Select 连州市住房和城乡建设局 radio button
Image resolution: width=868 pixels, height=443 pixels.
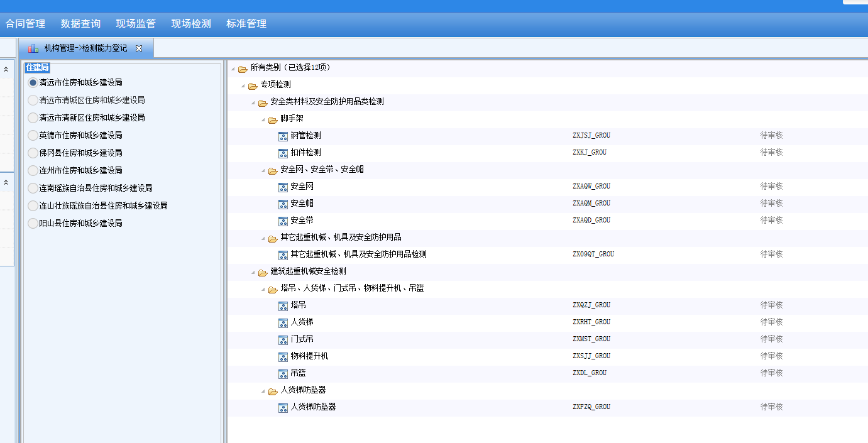33,170
